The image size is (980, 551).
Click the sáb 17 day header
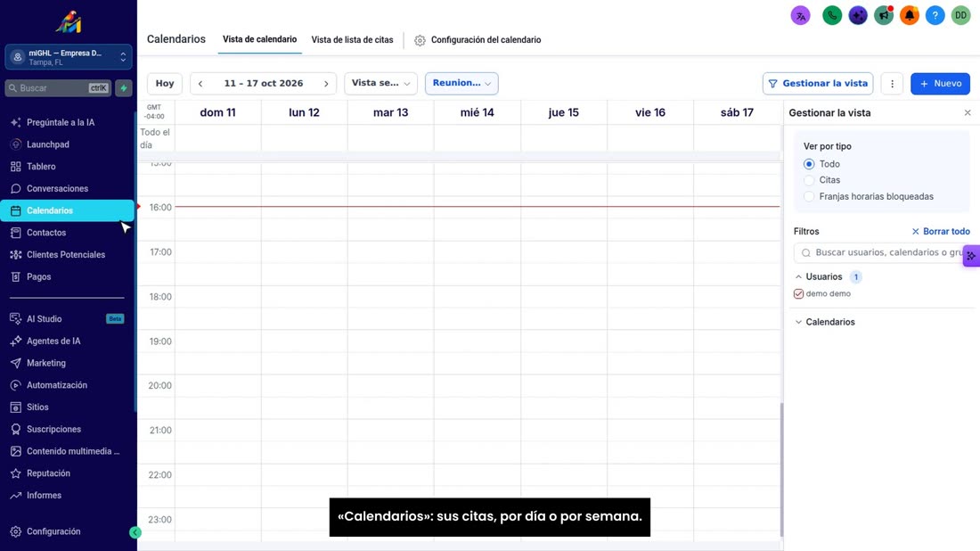[x=737, y=112]
